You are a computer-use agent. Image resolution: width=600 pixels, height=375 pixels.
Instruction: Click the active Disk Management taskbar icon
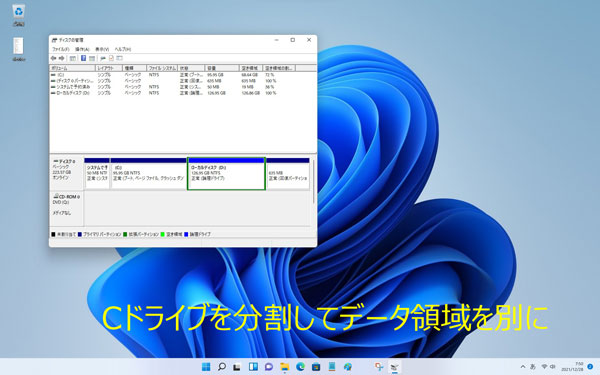click(395, 367)
